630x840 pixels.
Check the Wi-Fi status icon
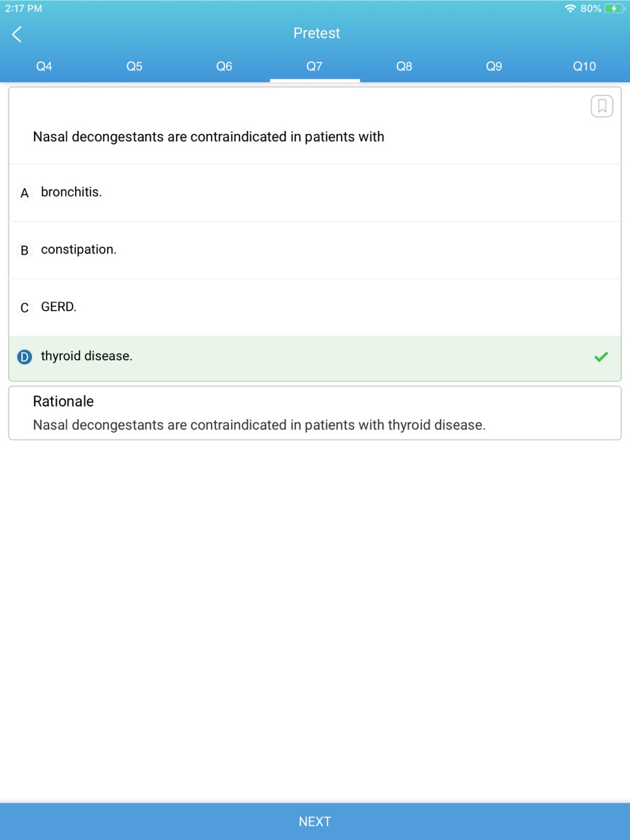570,8
